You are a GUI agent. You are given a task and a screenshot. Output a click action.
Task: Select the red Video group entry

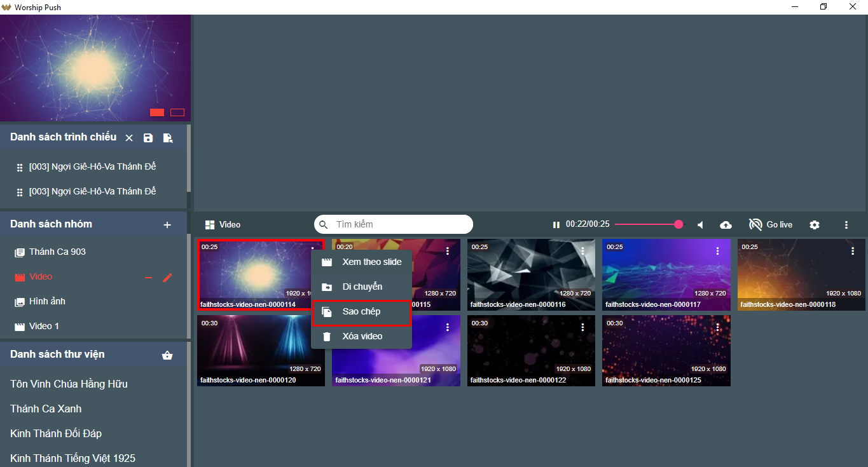pyautogui.click(x=41, y=277)
